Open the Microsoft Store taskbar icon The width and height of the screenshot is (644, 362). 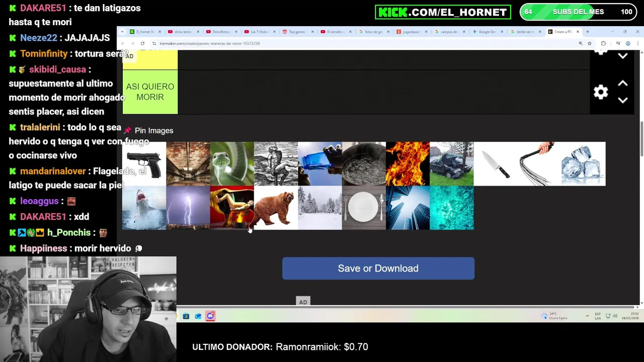186,316
